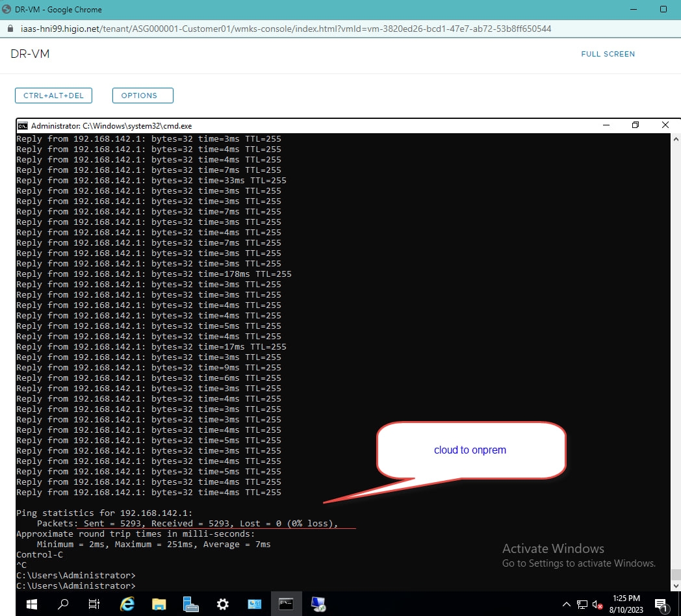Launch Internet Explorer from the taskbar

click(127, 604)
